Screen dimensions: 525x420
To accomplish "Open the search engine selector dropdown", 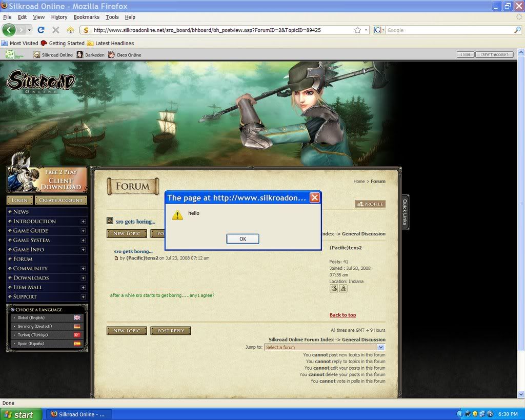I will (379, 30).
